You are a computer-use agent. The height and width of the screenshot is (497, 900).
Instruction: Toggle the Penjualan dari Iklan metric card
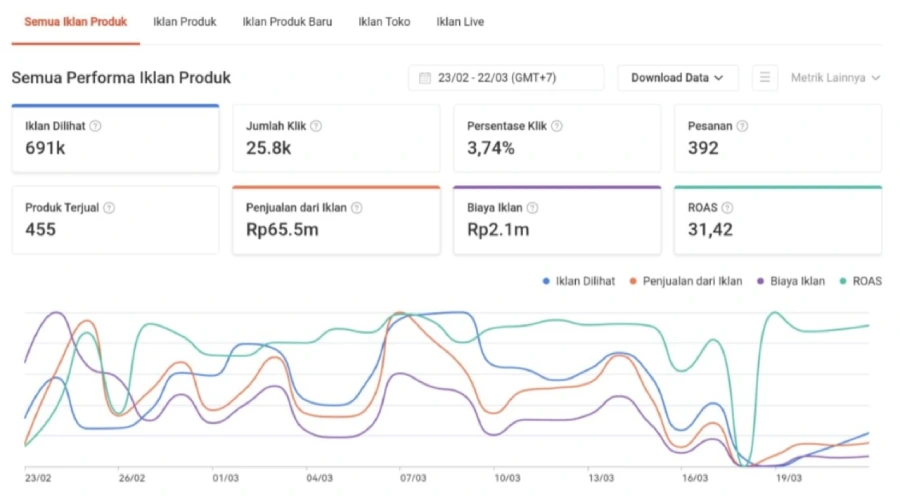pos(336,220)
